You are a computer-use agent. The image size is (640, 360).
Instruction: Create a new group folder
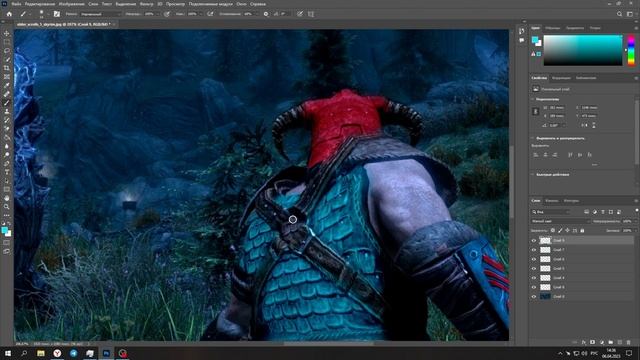click(611, 342)
